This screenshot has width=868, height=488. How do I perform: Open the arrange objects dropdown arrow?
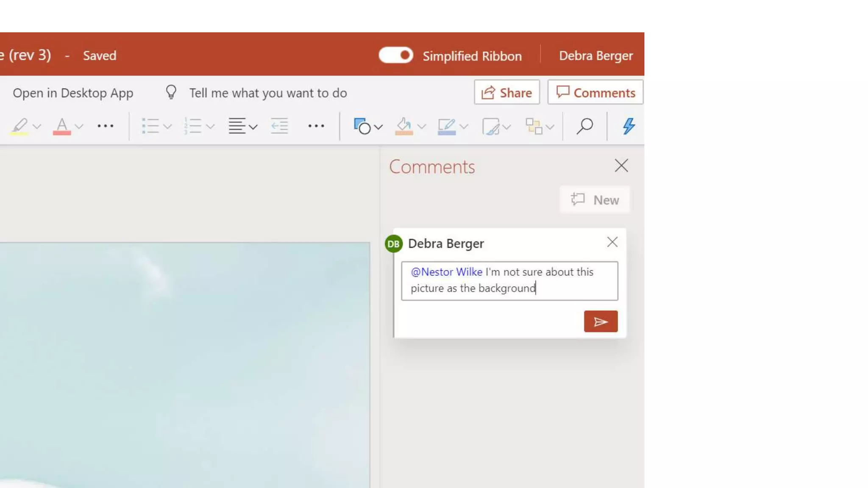(x=550, y=127)
